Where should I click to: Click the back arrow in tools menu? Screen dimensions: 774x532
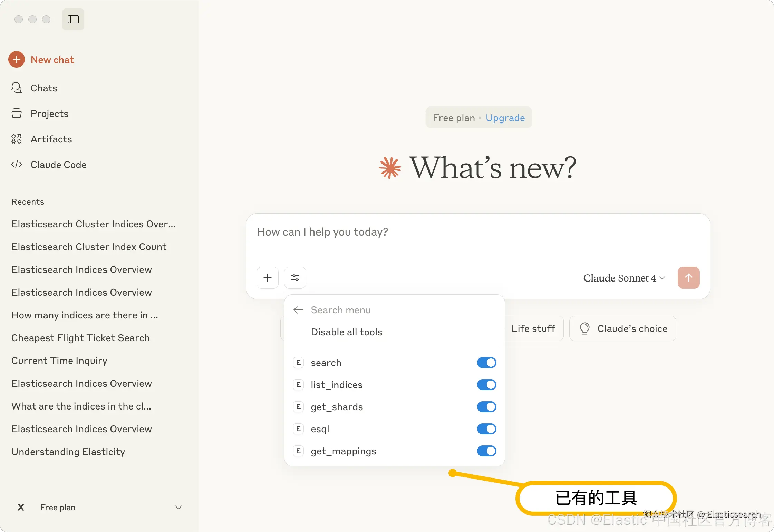coord(298,310)
